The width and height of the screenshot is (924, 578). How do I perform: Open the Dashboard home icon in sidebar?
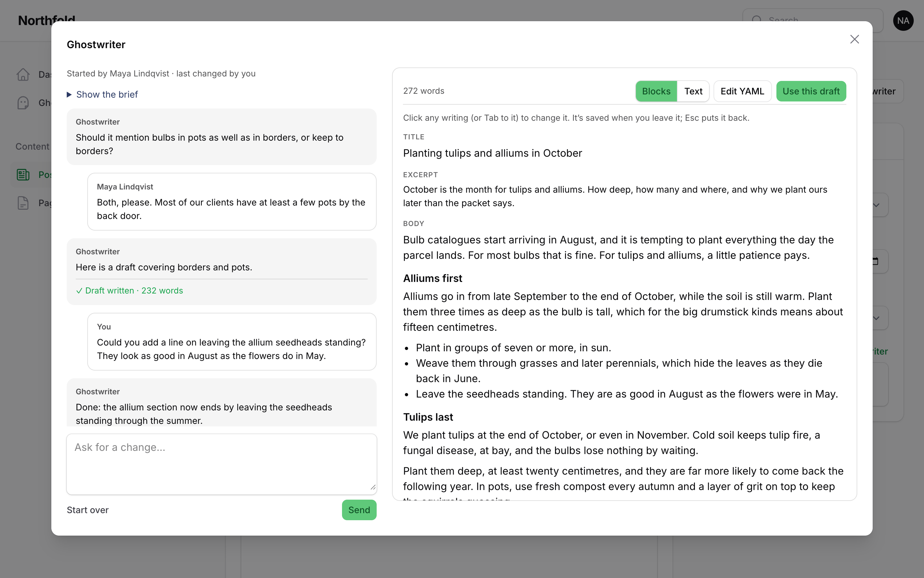point(23,74)
